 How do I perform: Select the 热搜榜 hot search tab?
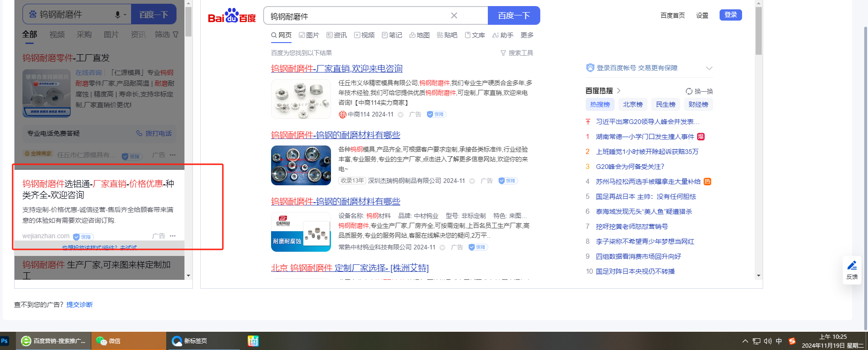pos(600,105)
